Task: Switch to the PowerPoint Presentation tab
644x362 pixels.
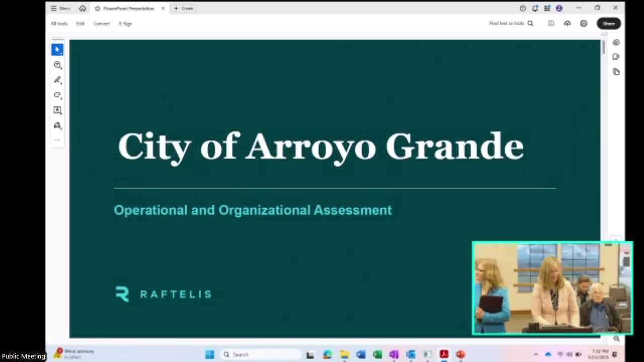Action: (x=129, y=8)
